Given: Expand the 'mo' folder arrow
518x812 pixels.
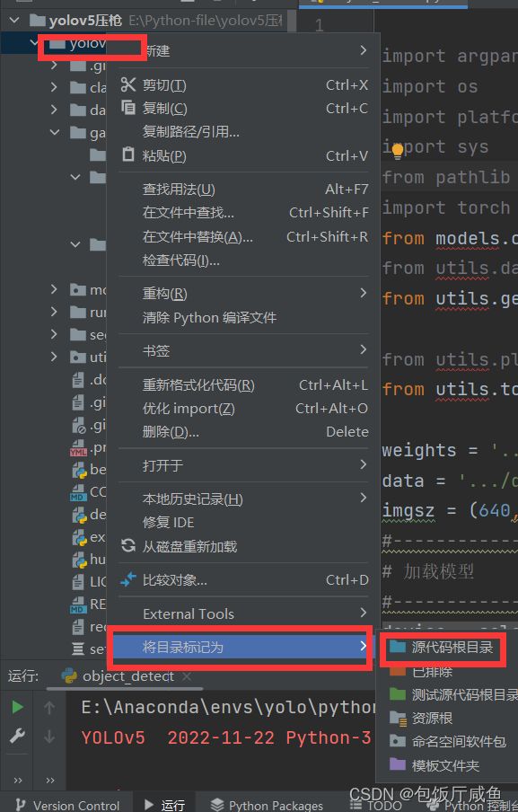Looking at the screenshot, I should [x=54, y=289].
